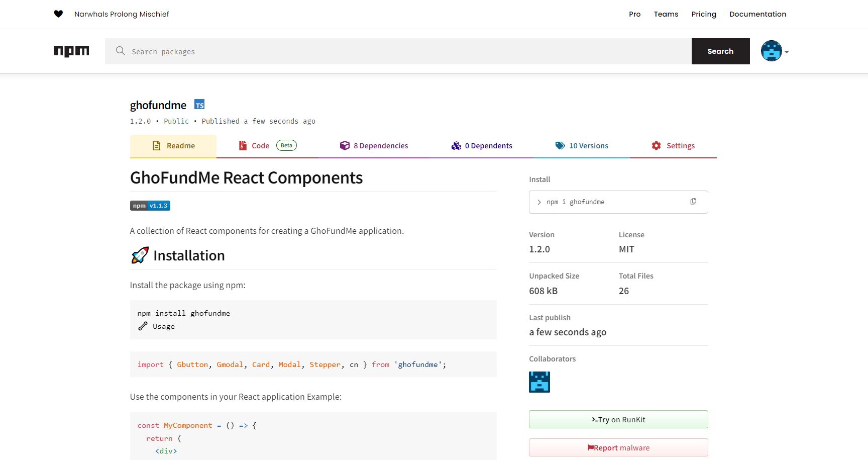Click the red flag icon on Report malware
This screenshot has width=868, height=460.
591,447
